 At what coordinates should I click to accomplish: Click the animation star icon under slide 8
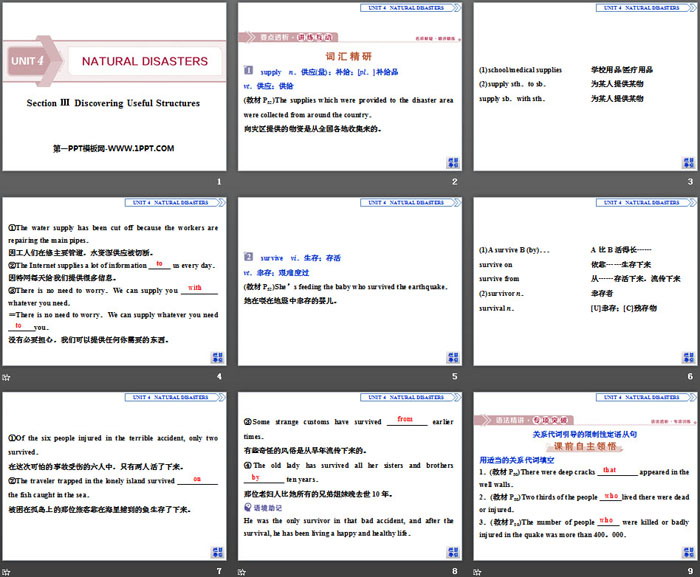tap(242, 571)
